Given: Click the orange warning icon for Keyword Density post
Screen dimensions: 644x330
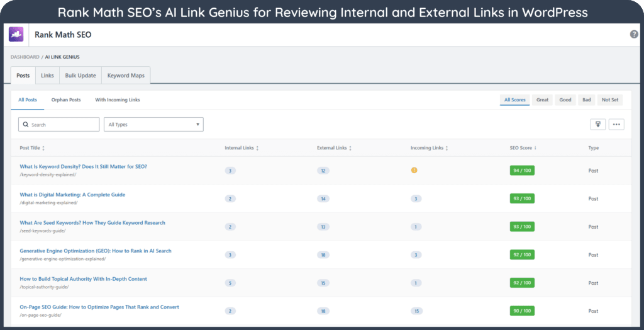Looking at the screenshot, I should (x=414, y=170).
